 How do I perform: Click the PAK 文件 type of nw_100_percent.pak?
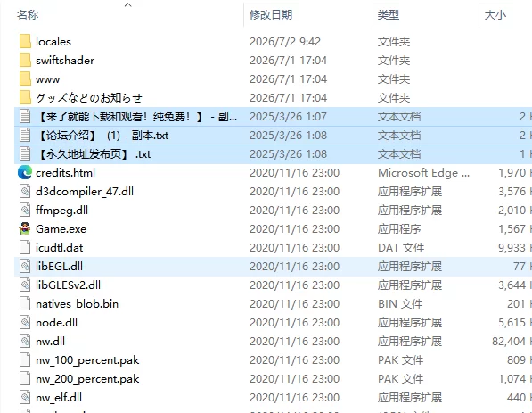[401, 359]
